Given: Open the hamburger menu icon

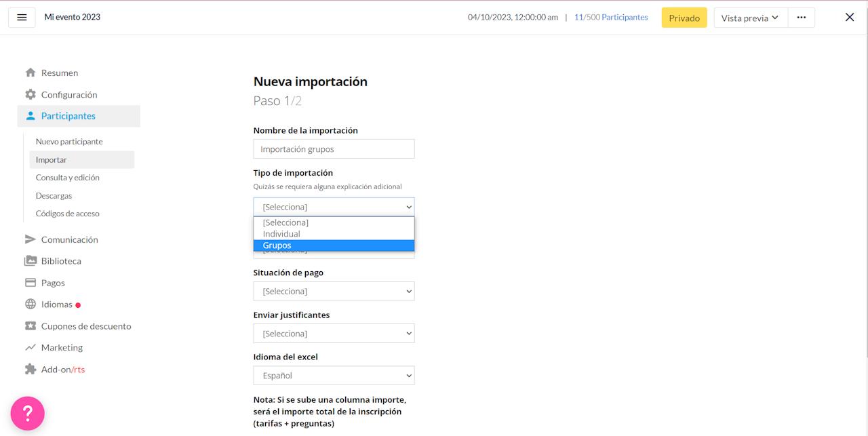Looking at the screenshot, I should coord(22,18).
